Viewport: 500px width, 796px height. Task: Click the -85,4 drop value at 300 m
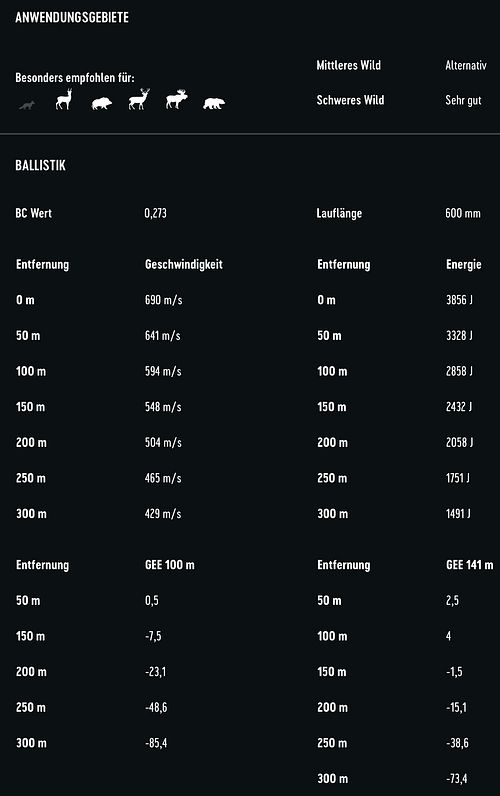point(156,743)
